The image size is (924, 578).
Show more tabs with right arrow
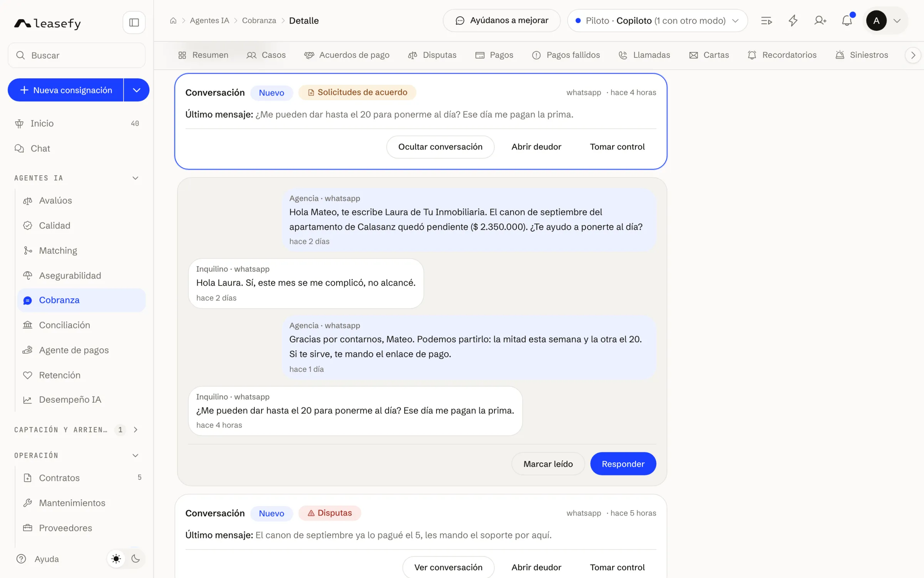913,55
